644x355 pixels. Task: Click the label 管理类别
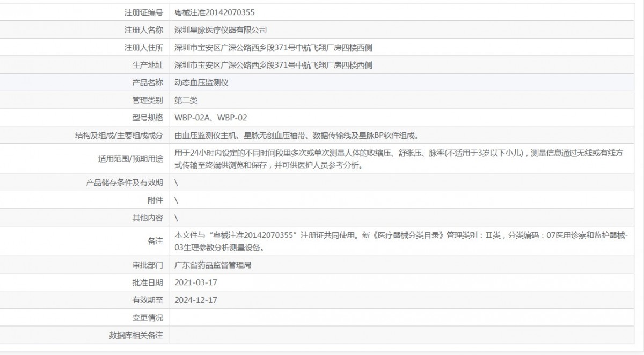pos(148,100)
